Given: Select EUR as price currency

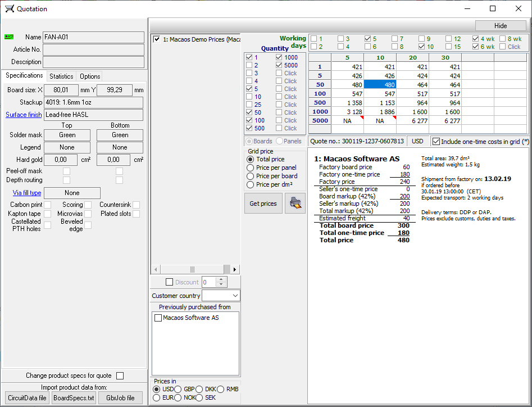Looking at the screenshot, I should [156, 397].
